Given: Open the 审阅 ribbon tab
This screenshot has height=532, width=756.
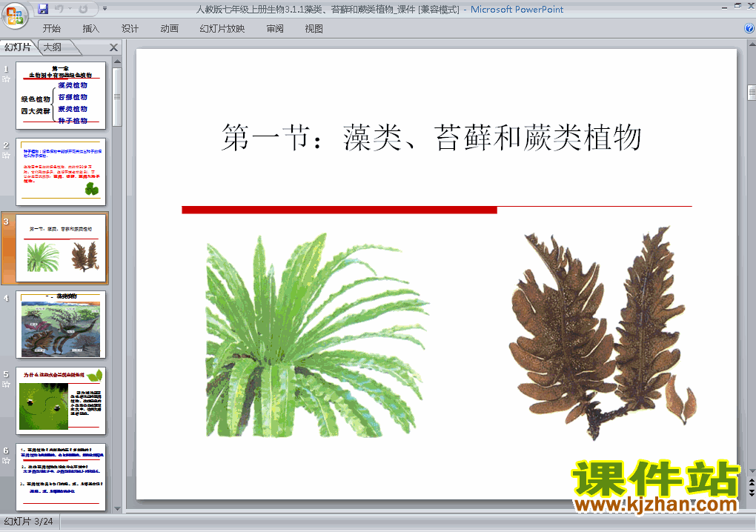Looking at the screenshot, I should point(275,28).
